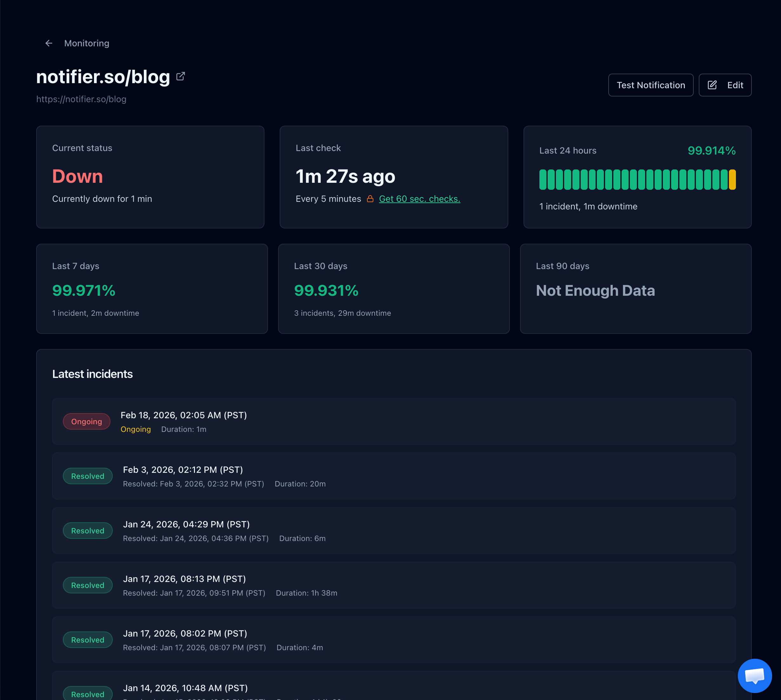Viewport: 781px width, 700px height.
Task: Click the orange lock icon
Action: 370,199
